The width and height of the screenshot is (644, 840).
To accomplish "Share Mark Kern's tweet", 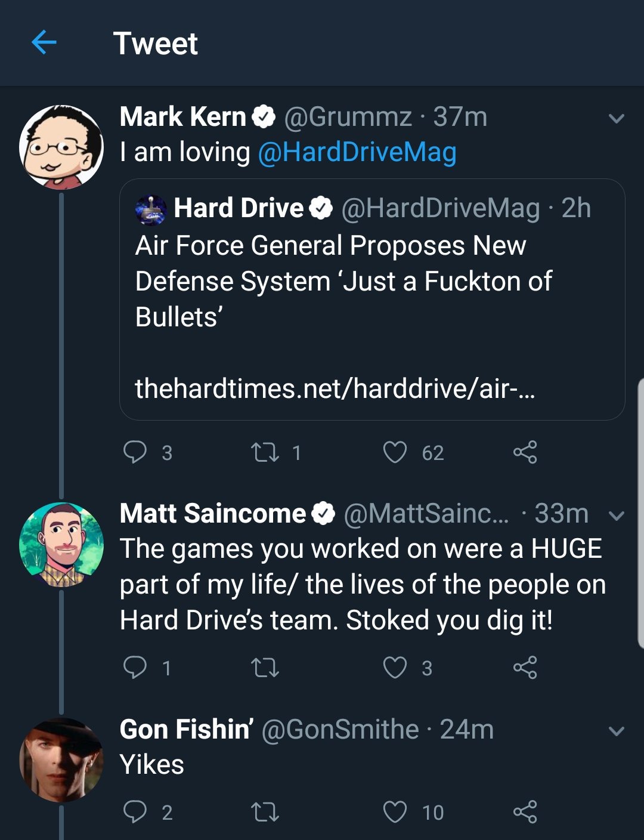I will pos(525,452).
